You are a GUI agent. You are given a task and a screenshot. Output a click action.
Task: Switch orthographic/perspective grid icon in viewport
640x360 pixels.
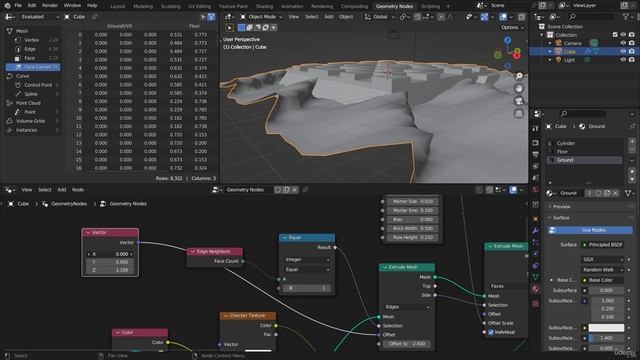pyautogui.click(x=519, y=113)
